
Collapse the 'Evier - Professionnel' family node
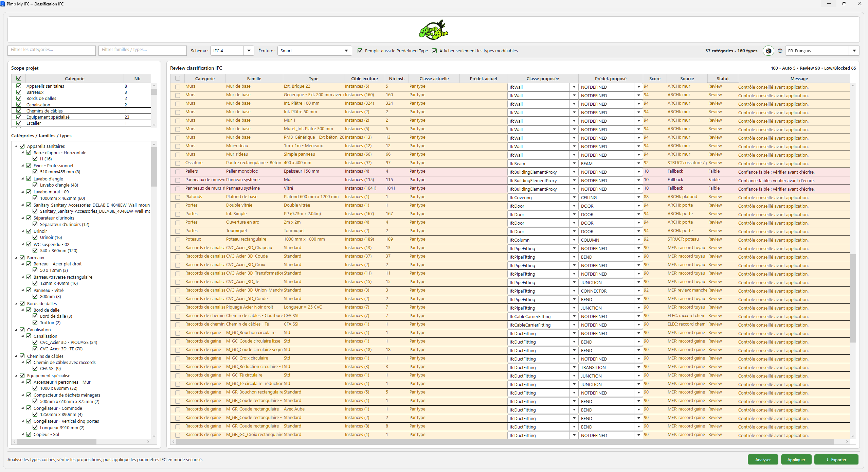tap(23, 165)
